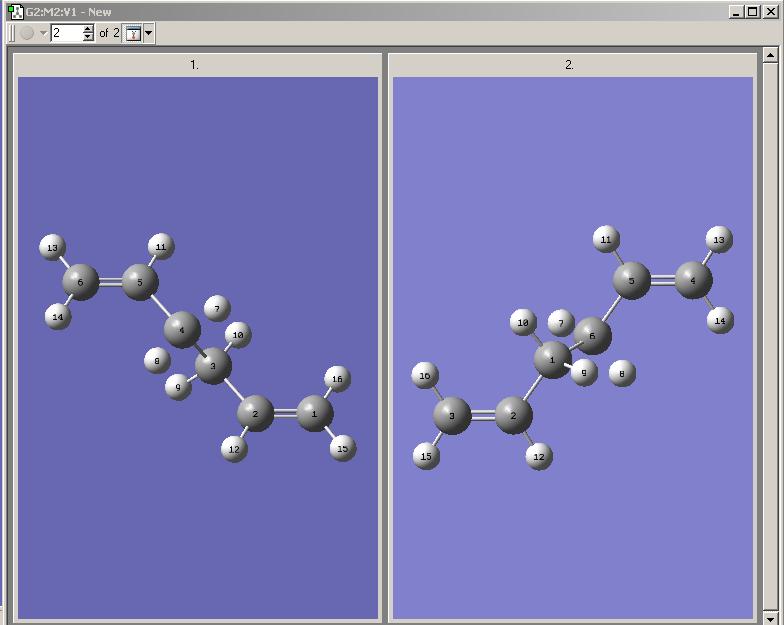This screenshot has width=784, height=625.
Task: Click the scrollbar down arrow
Action: (770, 618)
